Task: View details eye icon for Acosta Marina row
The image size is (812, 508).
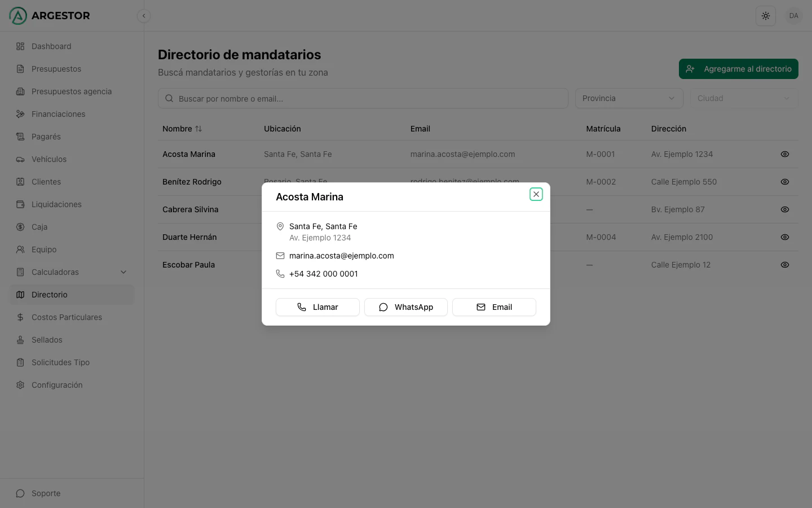Action: (785, 154)
